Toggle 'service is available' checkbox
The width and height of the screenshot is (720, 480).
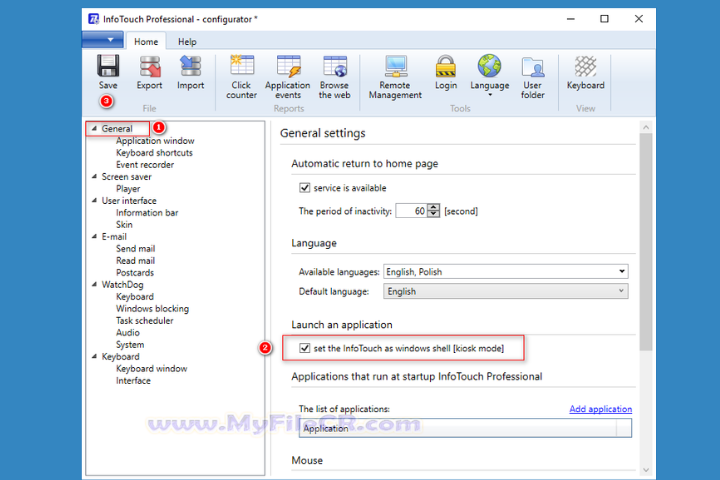(304, 187)
